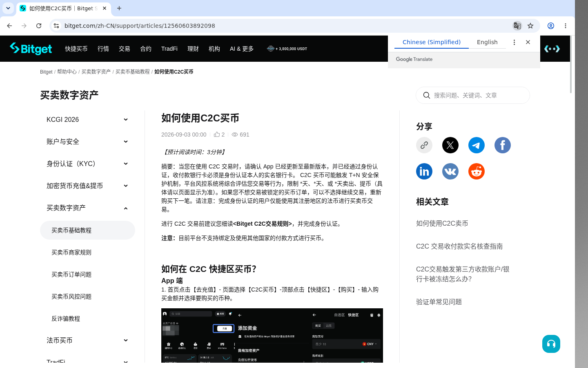The width and height of the screenshot is (588, 368).
Task: Open 行情 navigation menu
Action: click(x=103, y=49)
